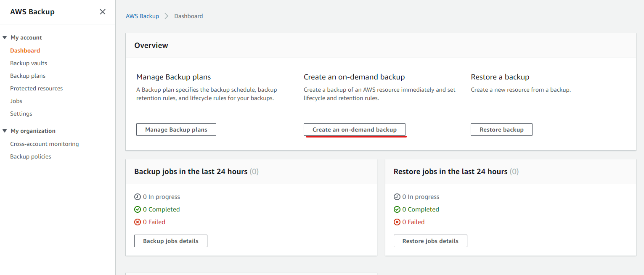Click the breadcrumb chevron separator icon
Image resolution: width=644 pixels, height=275 pixels.
[167, 16]
